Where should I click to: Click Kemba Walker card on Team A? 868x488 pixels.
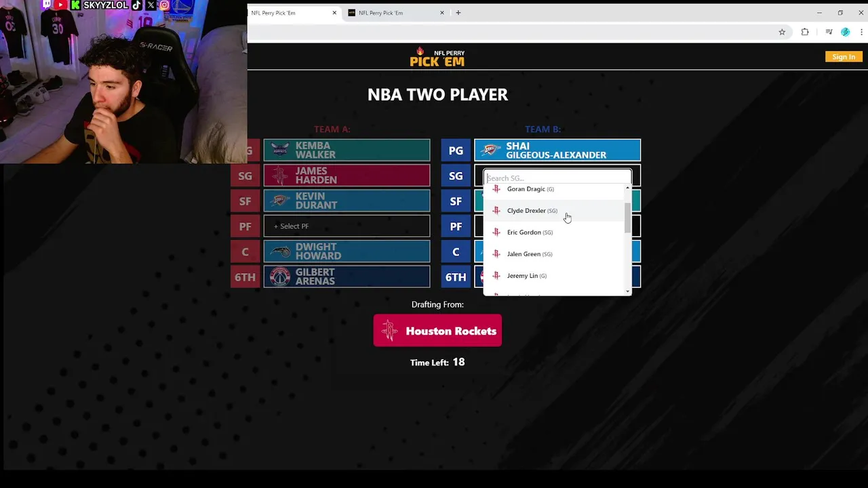point(347,150)
